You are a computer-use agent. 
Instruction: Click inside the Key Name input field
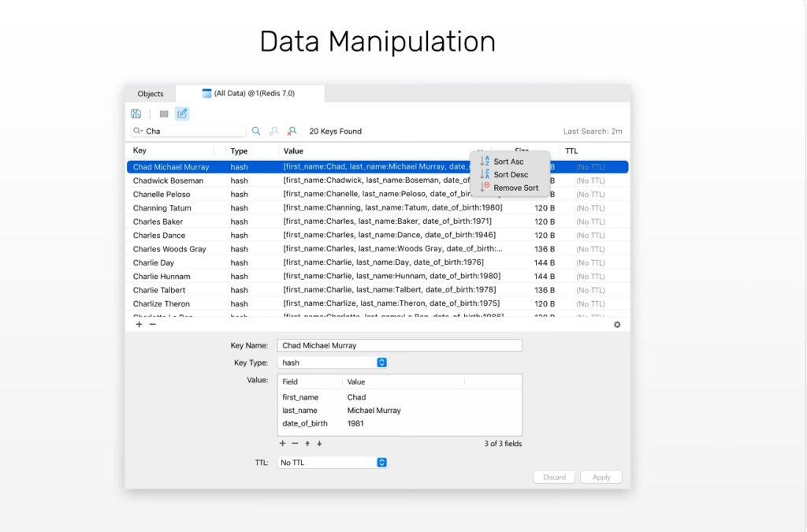click(398, 345)
